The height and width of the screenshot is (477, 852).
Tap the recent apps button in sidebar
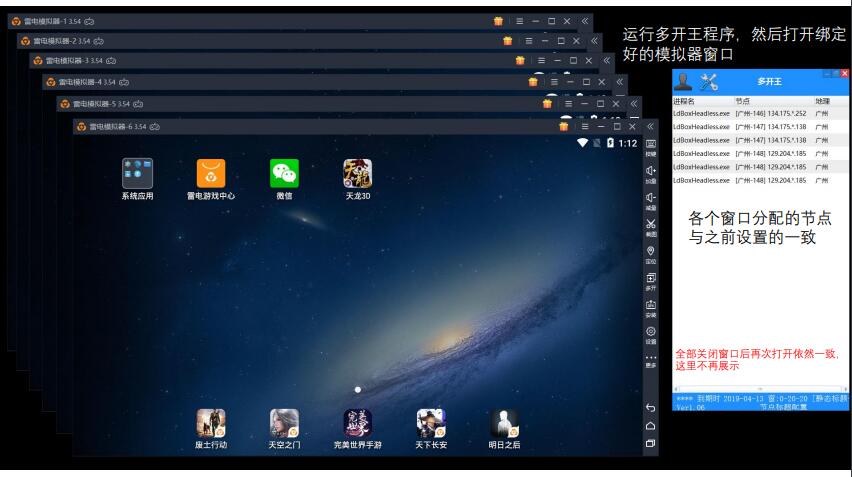coord(650,443)
